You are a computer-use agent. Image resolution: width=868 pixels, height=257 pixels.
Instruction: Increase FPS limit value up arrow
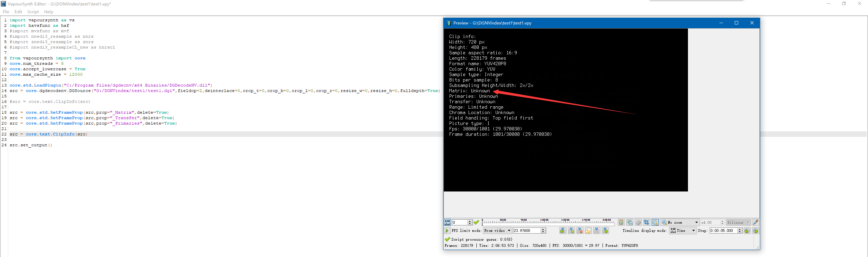[x=543, y=229]
